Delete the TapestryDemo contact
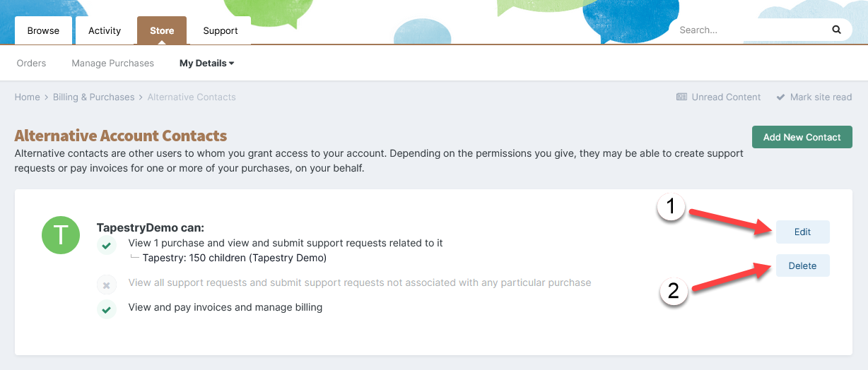The width and height of the screenshot is (868, 370). click(802, 265)
